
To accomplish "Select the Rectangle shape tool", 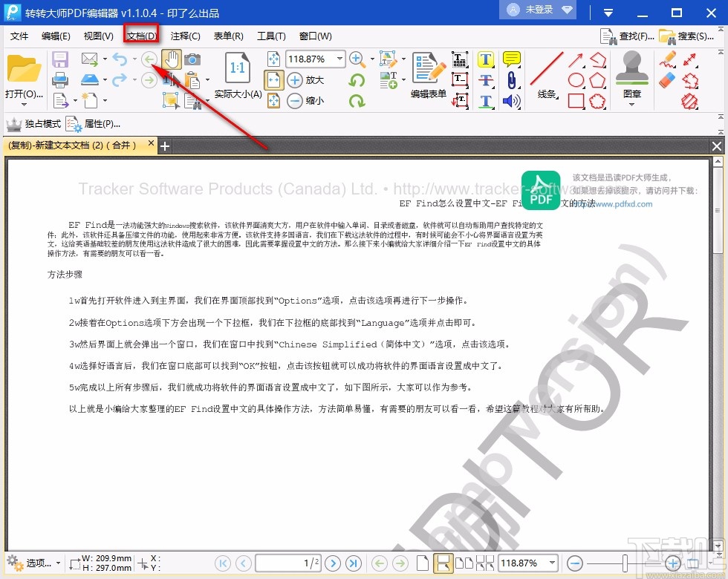I will (576, 101).
